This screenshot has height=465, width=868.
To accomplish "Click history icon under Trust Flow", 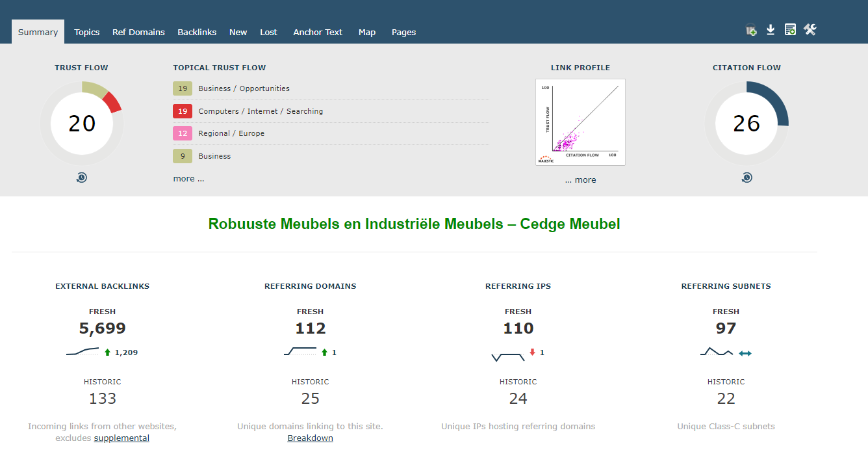I will 81,178.
